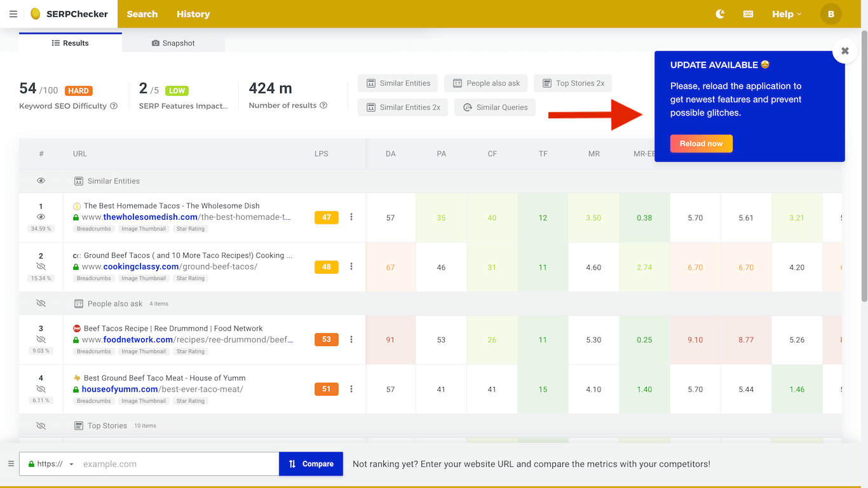
Task: Select Similar Entities 2x feature chip
Action: coord(403,107)
